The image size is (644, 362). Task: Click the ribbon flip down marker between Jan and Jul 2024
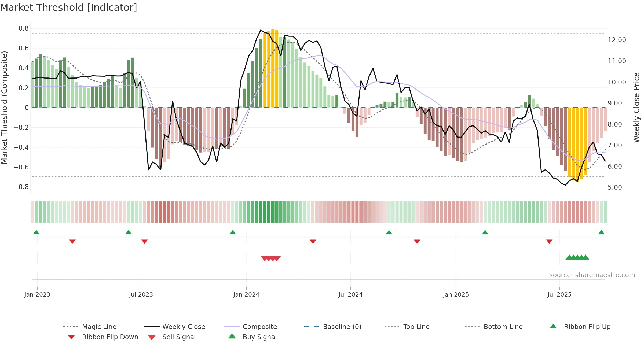(x=313, y=242)
